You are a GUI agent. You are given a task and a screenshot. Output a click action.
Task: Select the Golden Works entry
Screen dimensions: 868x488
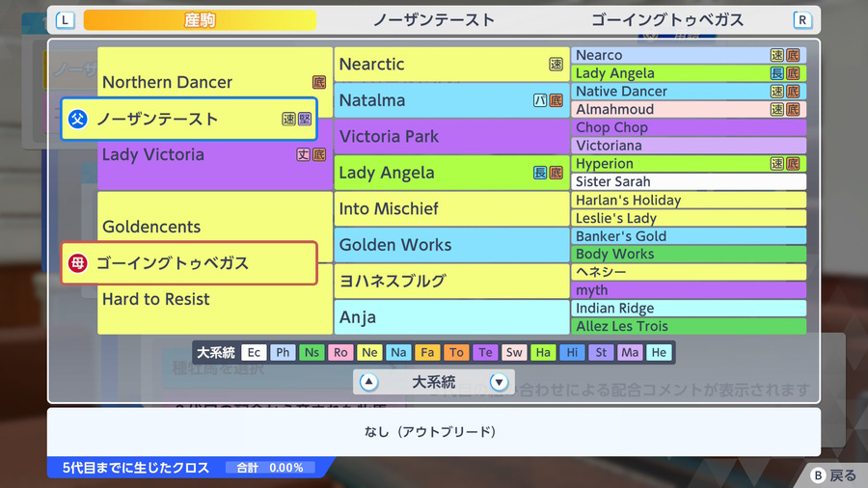[451, 245]
